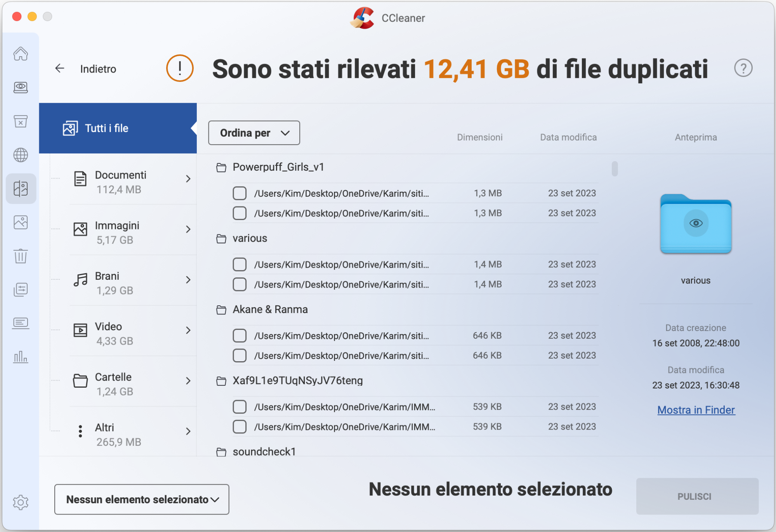Click the 23 set 2023, 16:30:48 modified date
The image size is (776, 532).
click(x=696, y=385)
